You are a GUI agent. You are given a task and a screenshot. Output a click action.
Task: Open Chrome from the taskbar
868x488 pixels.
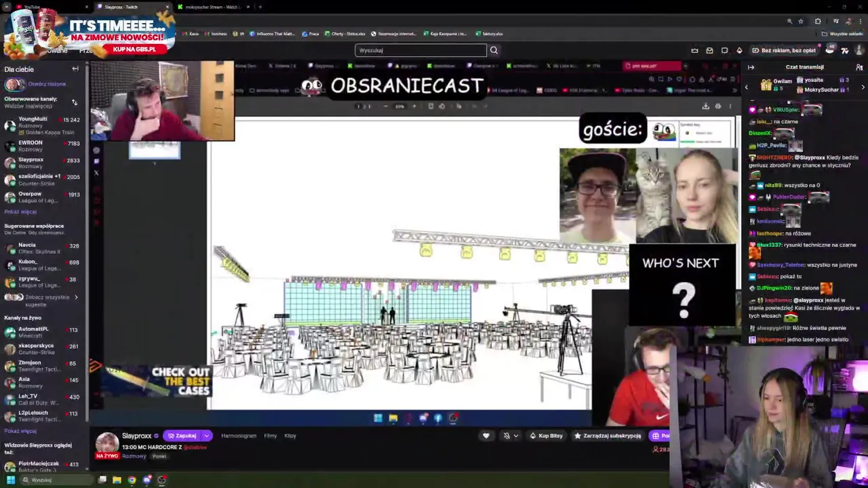pos(132,480)
